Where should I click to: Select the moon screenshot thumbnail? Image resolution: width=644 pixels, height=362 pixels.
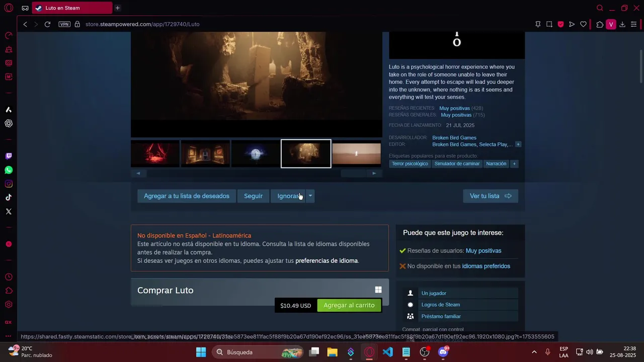[256, 154]
